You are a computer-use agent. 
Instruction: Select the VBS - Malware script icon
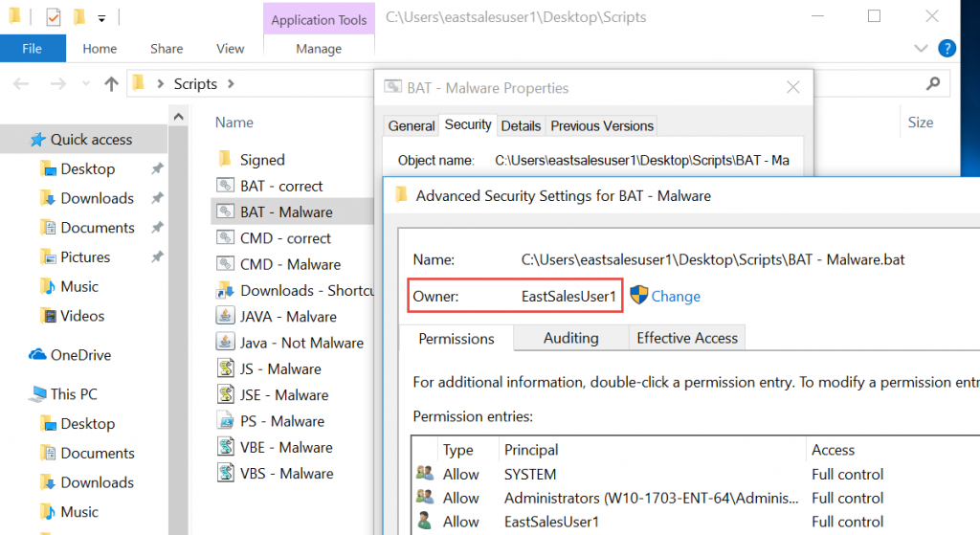tap(225, 473)
